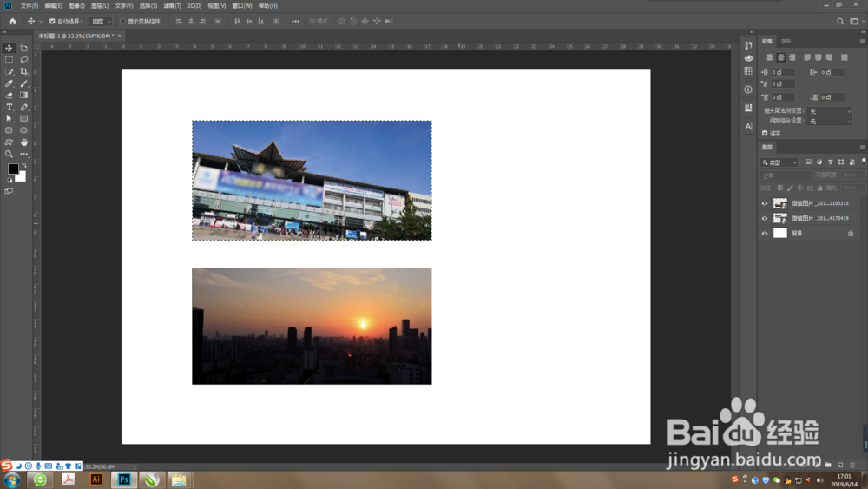Change screen mode icon in toolbox
The height and width of the screenshot is (489, 868).
pos(9,191)
